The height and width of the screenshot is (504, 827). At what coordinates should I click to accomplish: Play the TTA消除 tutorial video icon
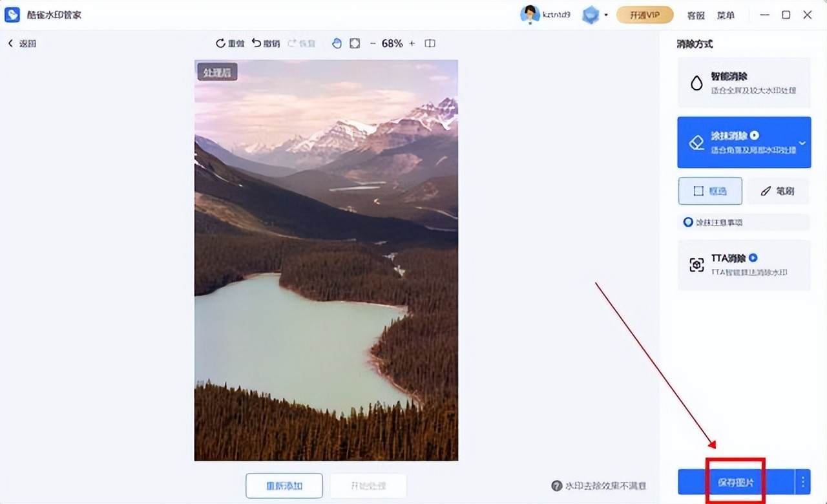pyautogui.click(x=753, y=258)
